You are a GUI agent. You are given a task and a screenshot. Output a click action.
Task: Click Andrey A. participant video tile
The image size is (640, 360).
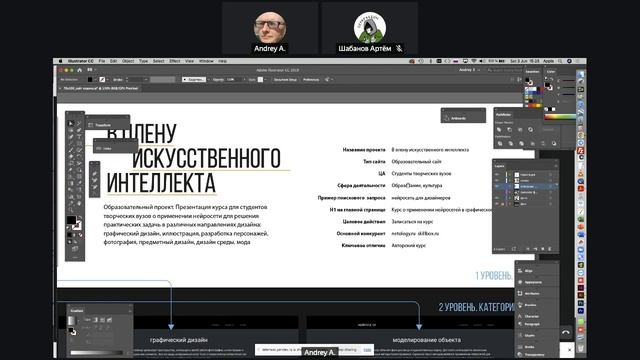point(270,29)
